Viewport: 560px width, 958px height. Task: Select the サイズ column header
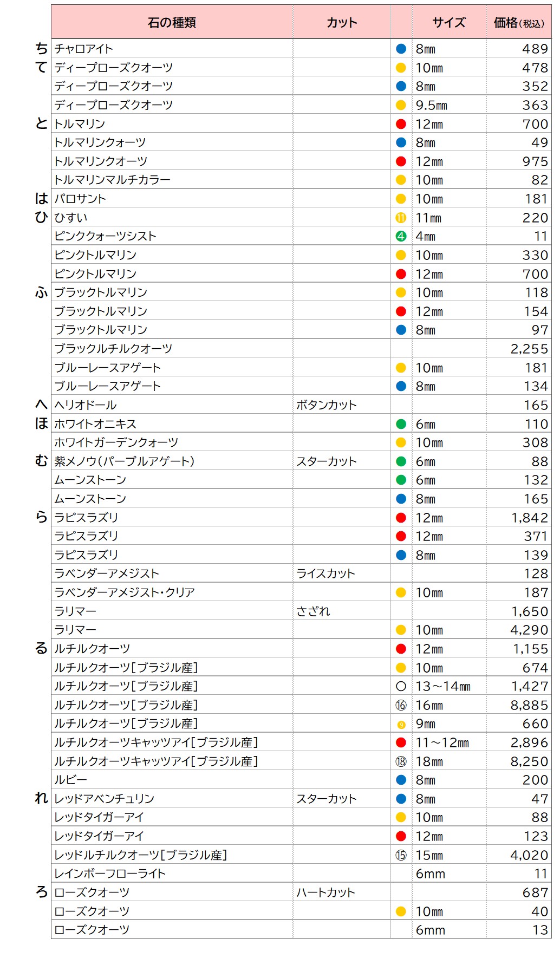coord(448,22)
